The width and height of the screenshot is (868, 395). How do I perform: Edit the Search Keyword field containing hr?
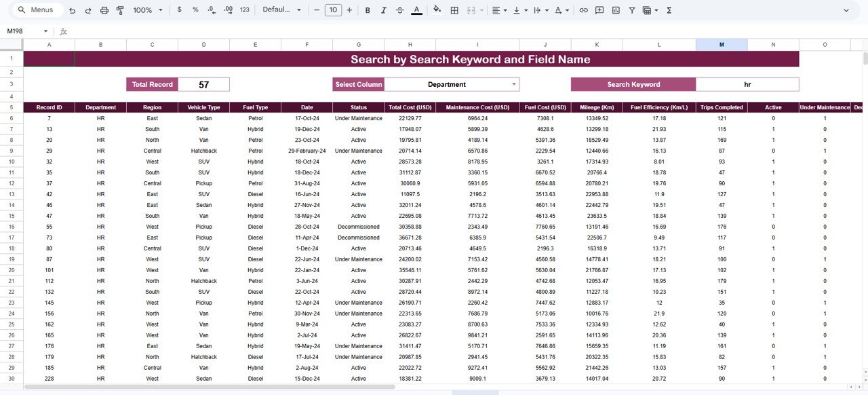coord(747,84)
